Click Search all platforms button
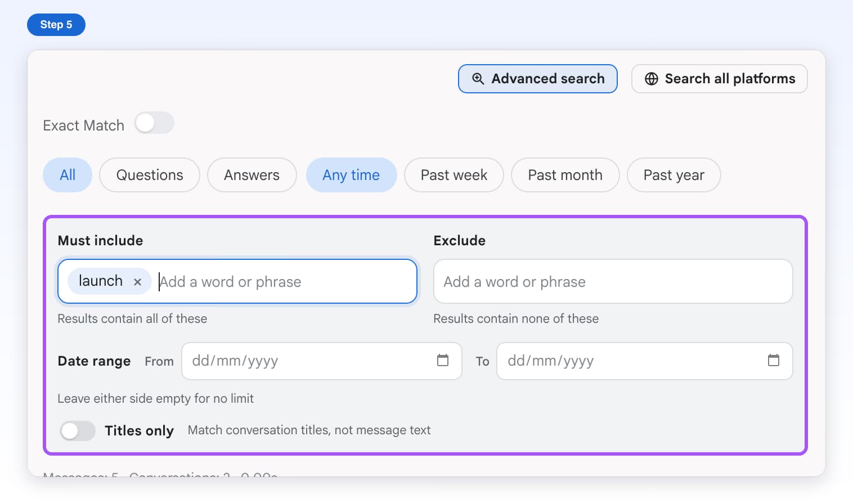The height and width of the screenshot is (504, 853). coord(720,79)
